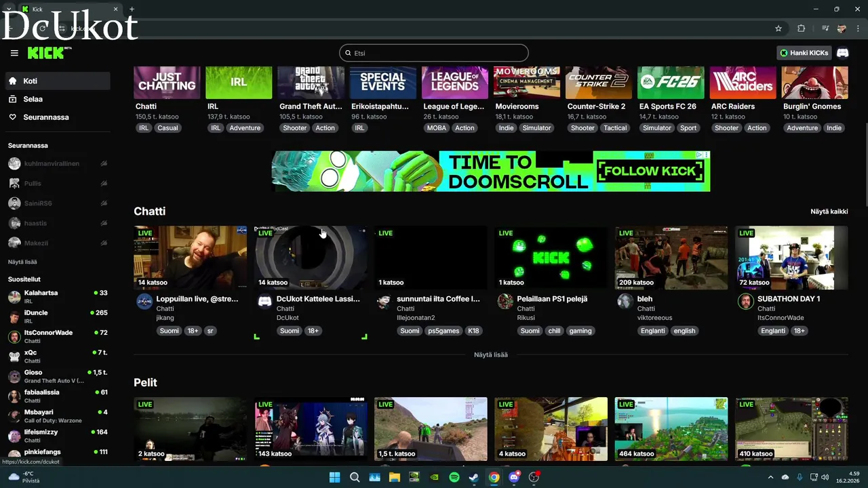Click Rikusi channel avatar
The width and height of the screenshot is (868, 488).
tap(505, 302)
